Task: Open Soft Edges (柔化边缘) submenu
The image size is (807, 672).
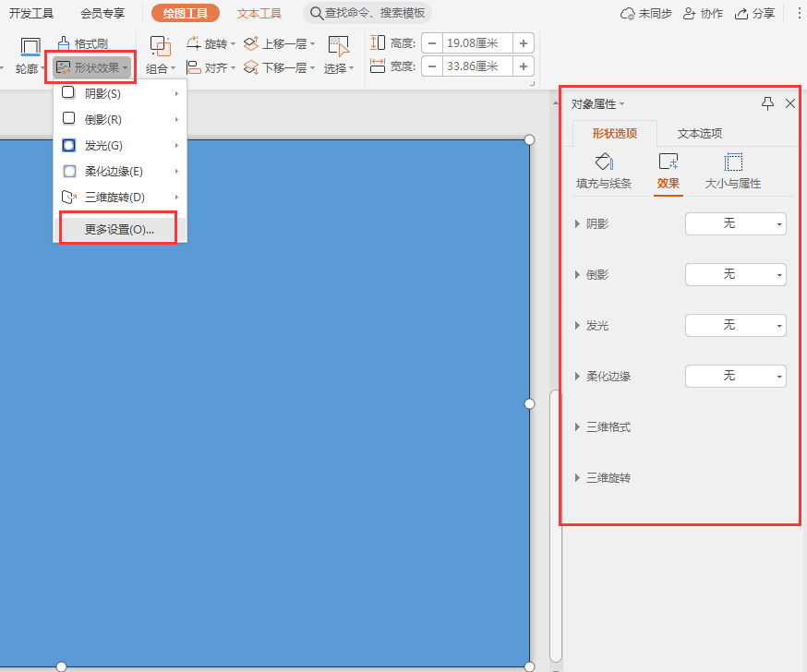Action: tap(119, 172)
